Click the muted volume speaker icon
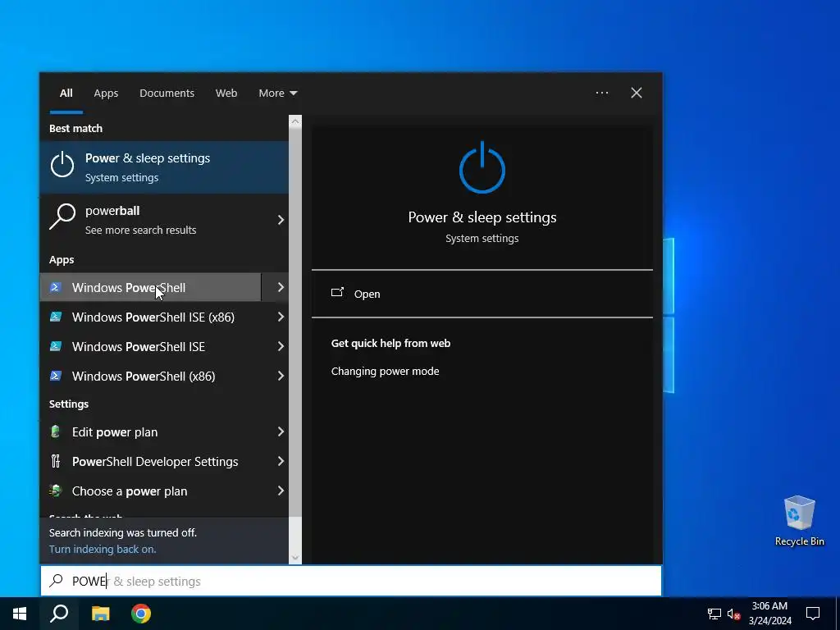The height and width of the screenshot is (630, 840). click(x=733, y=614)
